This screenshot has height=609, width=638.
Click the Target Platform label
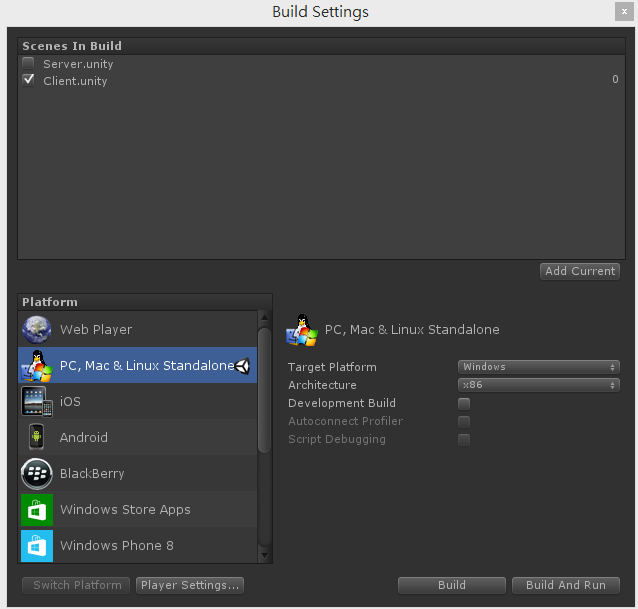[x=332, y=367]
